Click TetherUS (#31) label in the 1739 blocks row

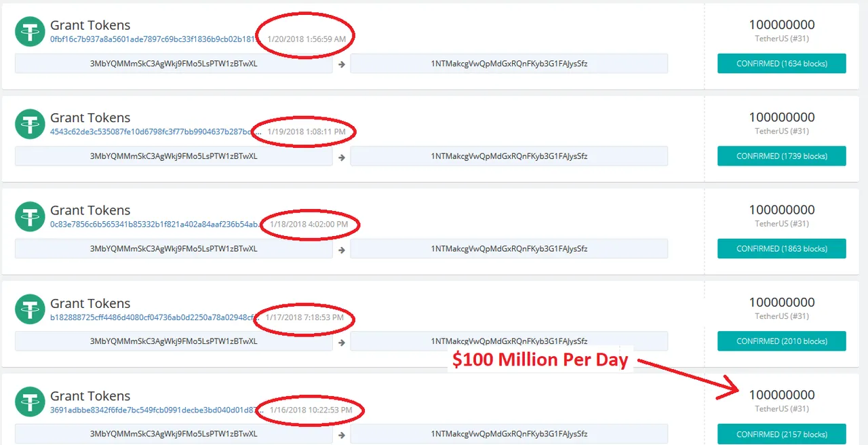(782, 131)
